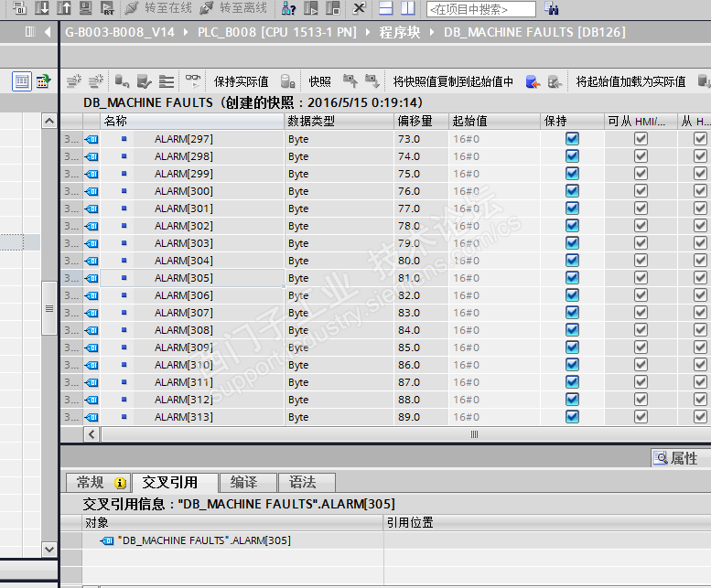Viewport: 711px width, 588px height.
Task: Switch to 交叉引用 tab
Action: [174, 483]
